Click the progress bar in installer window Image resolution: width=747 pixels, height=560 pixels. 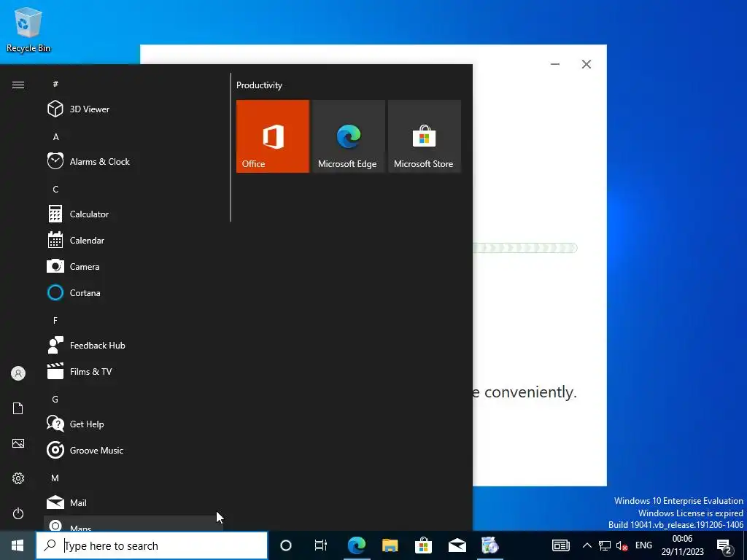point(525,248)
